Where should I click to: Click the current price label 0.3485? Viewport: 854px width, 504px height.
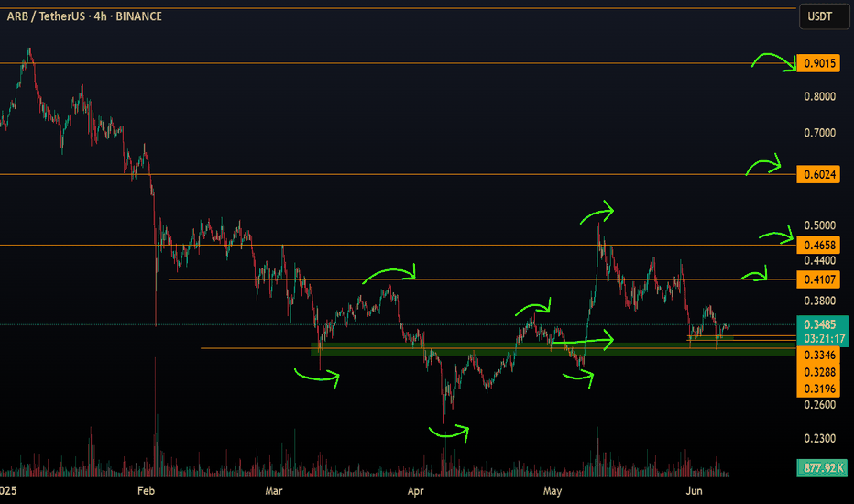[821, 324]
